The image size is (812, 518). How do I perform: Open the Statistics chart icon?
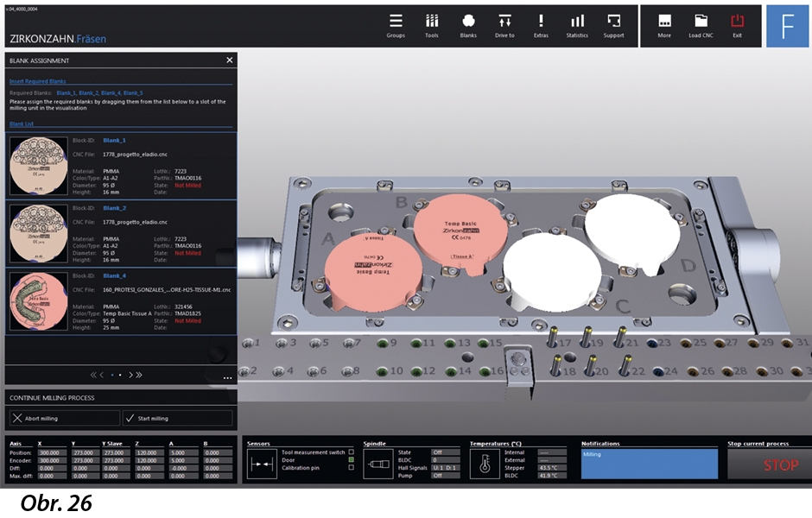pos(577,25)
